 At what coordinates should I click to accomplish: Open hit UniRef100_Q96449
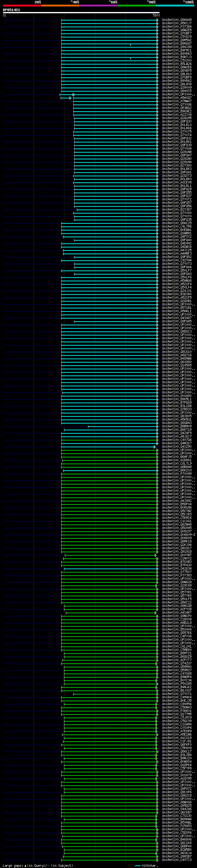(177, 20)
